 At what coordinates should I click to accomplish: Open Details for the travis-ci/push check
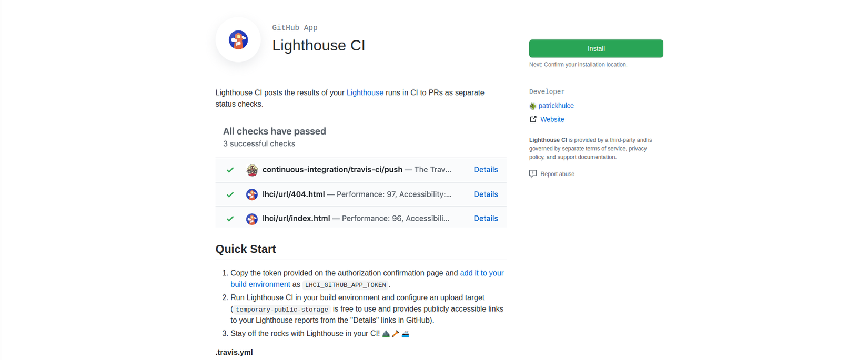[x=486, y=170]
